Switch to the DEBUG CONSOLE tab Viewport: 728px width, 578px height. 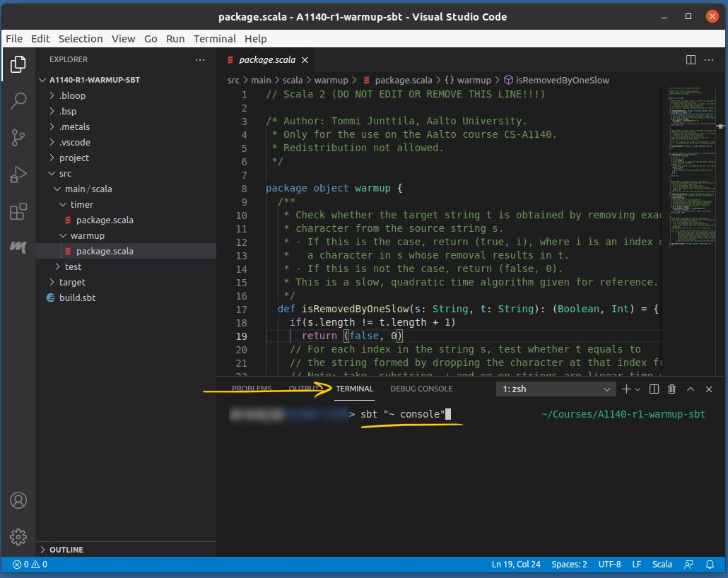coord(421,389)
